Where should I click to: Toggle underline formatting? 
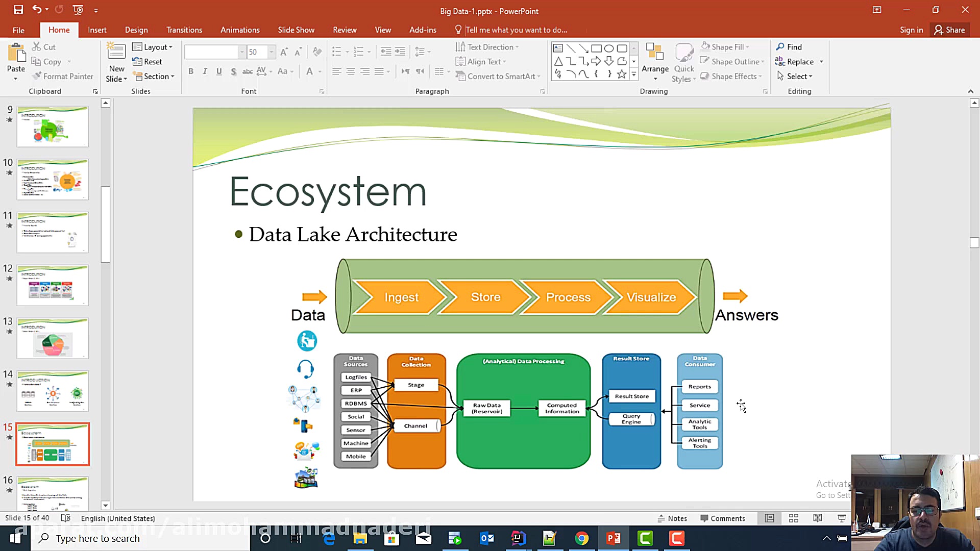tap(219, 71)
